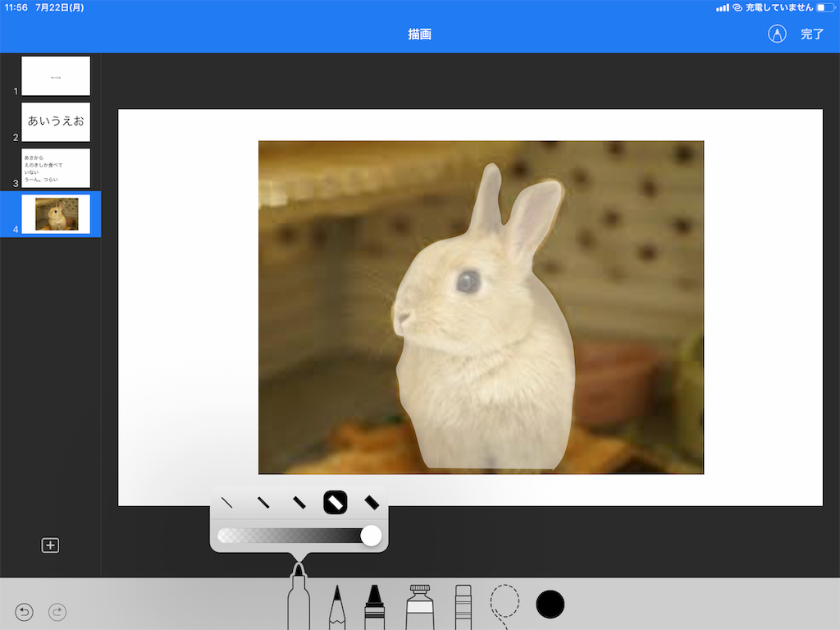Tap the battery indicator in status bar
Image resolution: width=840 pixels, height=630 pixels.
click(x=825, y=7)
